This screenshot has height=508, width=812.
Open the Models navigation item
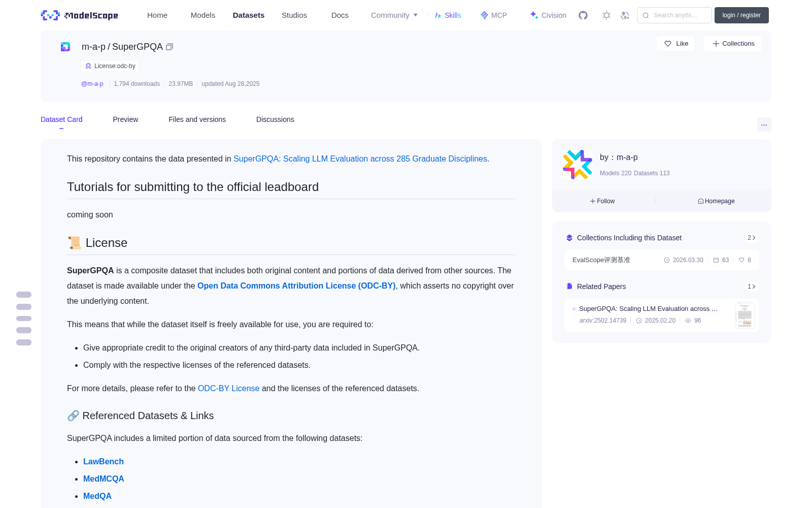click(203, 15)
